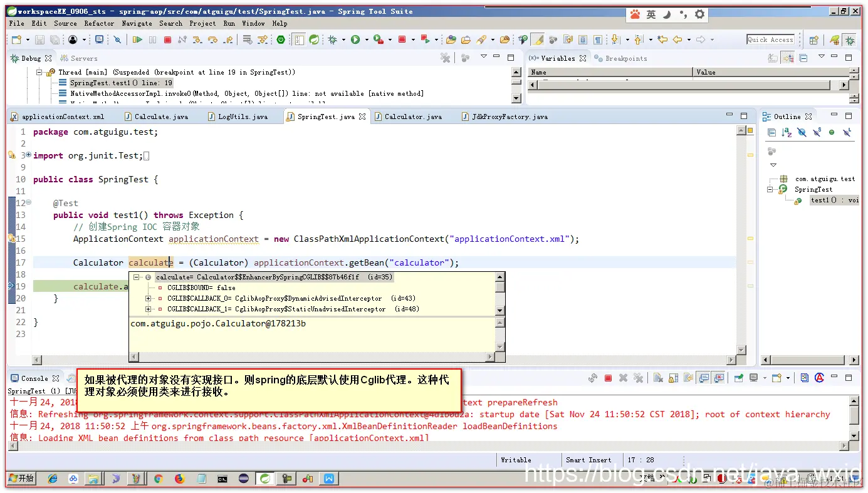Collapse the Thread [main] node in Debug view
Screen dimensions: 868x493
pyautogui.click(x=39, y=72)
